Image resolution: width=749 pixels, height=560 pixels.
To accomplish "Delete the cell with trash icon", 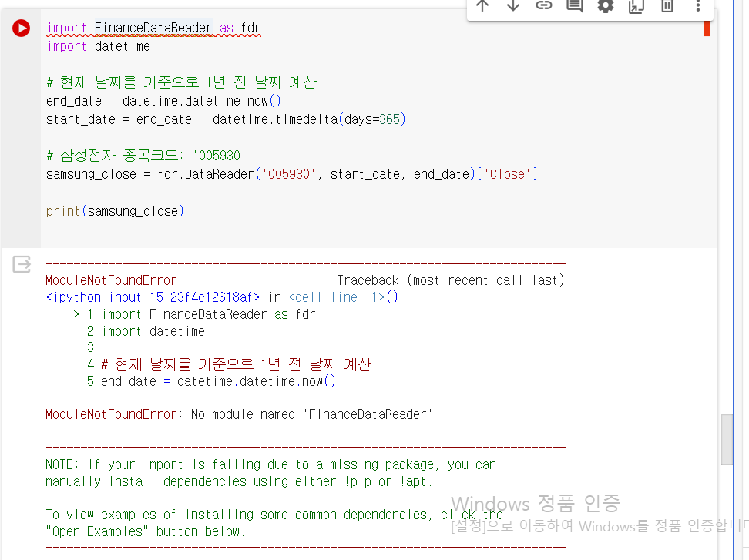I will click(x=667, y=5).
